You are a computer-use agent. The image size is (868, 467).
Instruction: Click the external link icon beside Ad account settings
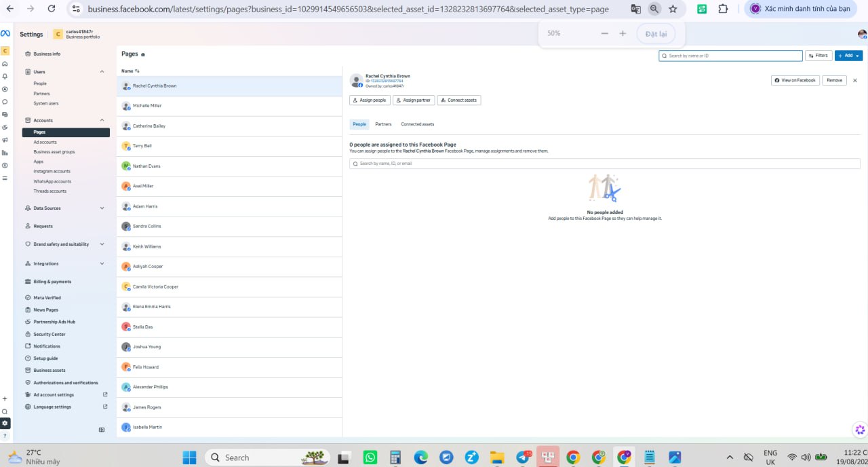click(105, 394)
